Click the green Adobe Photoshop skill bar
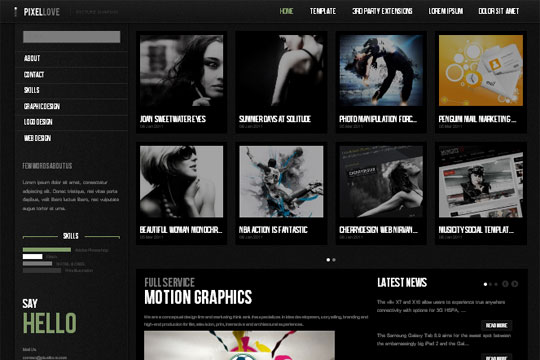Image resolution: width=540 pixels, height=360 pixels. 47,250
